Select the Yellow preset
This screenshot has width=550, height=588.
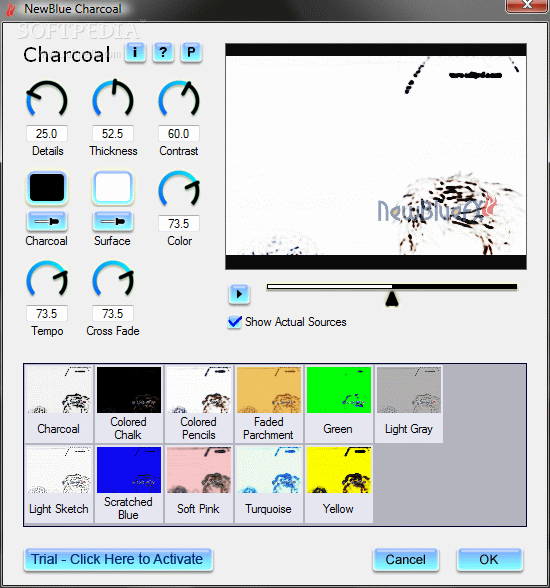point(339,484)
